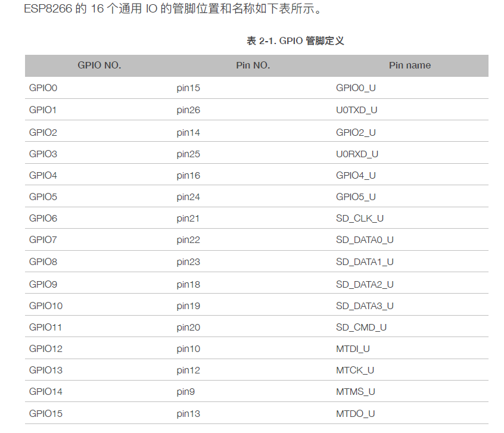Click the GPIO13 cell
The height and width of the screenshot is (433, 504).
46,370
